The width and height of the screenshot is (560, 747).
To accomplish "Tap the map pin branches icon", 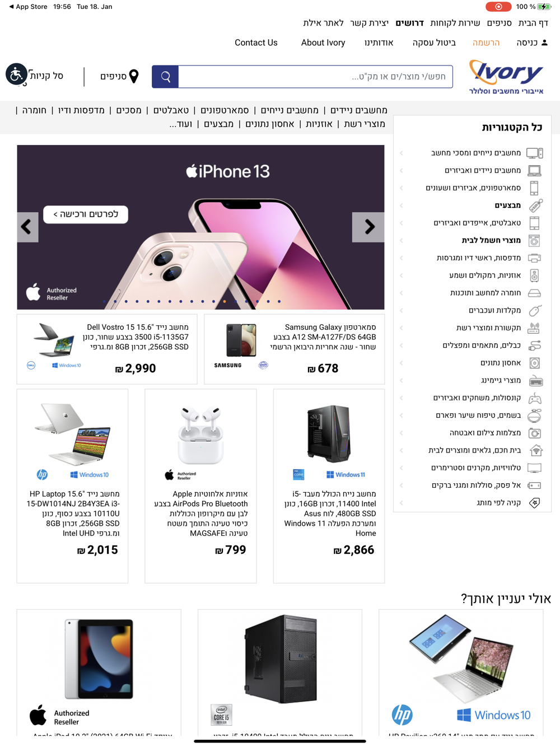I will (x=134, y=76).
